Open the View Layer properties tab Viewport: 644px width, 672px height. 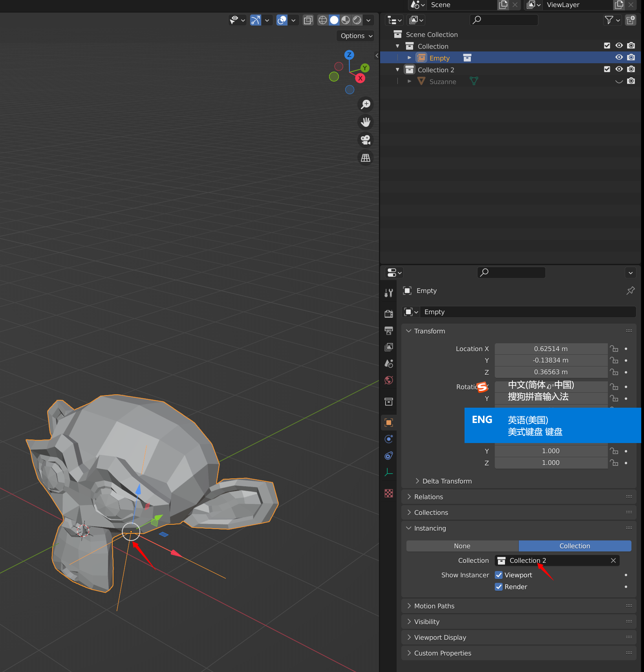[389, 347]
